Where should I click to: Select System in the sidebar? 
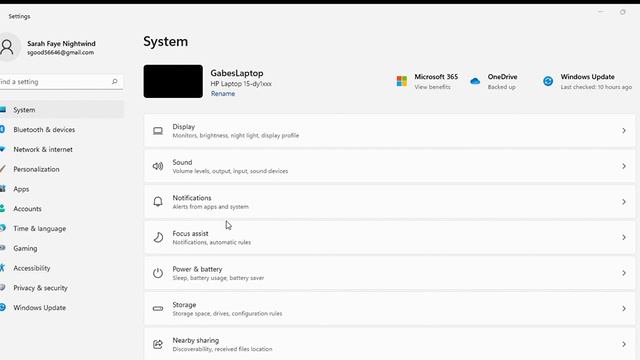click(62, 110)
